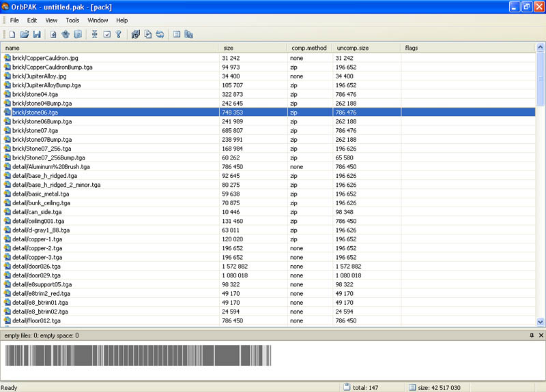
Task: Click the question mark toolbar icon
Action: click(118, 34)
